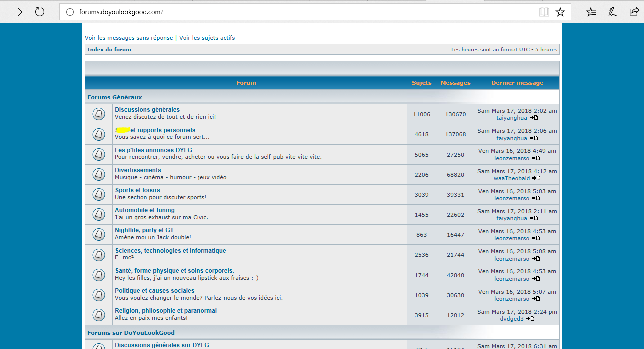Open dvdged3 user profile
Screen dimensions: 644x349
point(512,319)
